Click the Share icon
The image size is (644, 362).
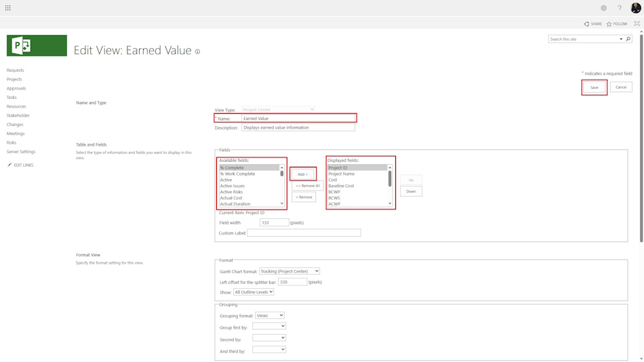[586, 24]
